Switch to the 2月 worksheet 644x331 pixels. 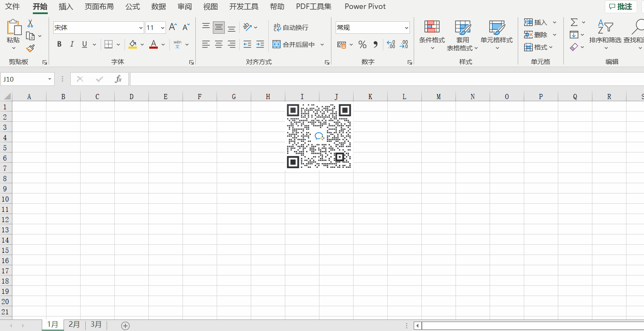point(74,325)
